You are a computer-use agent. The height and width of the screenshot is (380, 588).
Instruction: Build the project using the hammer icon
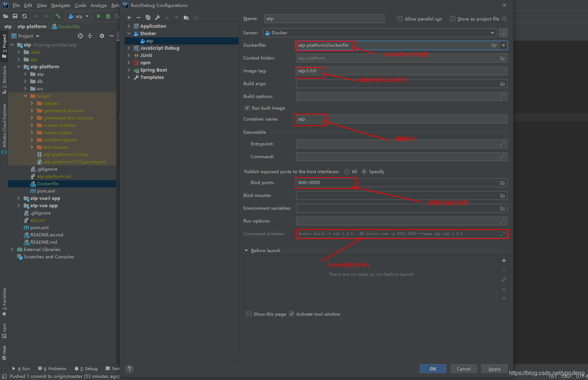click(58, 16)
